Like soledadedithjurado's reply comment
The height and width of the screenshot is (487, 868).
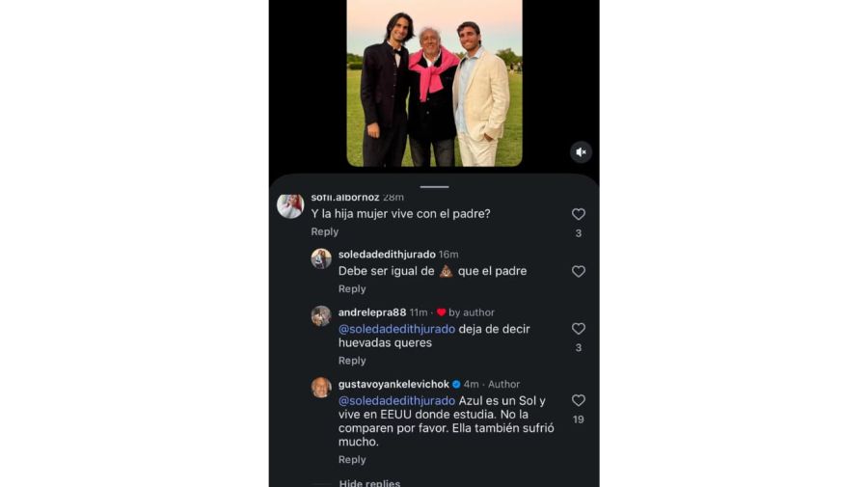[x=579, y=271]
